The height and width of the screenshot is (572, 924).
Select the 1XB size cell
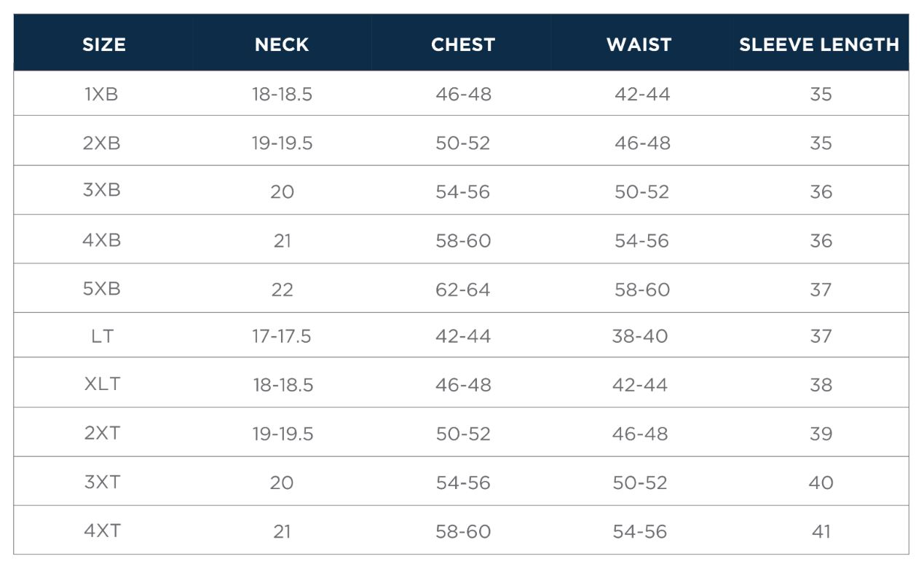tap(101, 94)
